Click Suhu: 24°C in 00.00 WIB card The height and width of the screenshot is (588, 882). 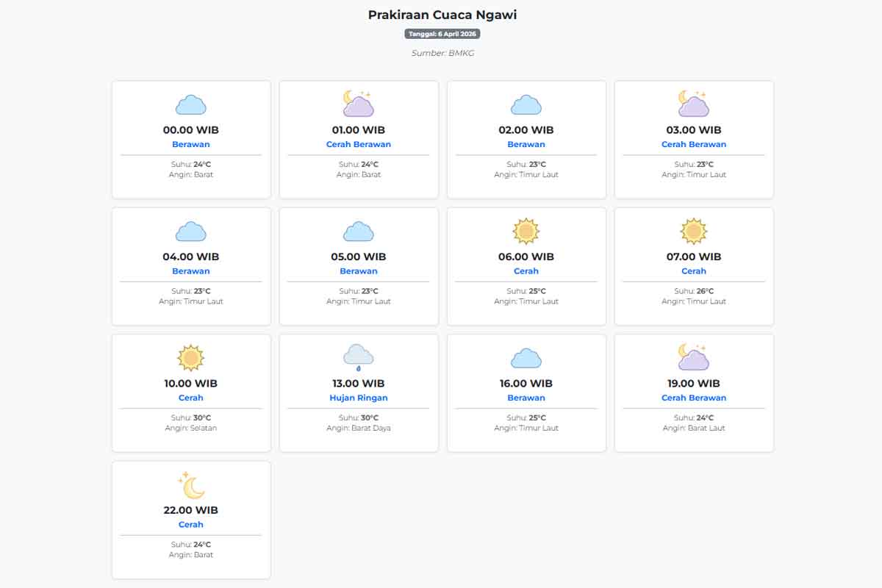point(191,165)
